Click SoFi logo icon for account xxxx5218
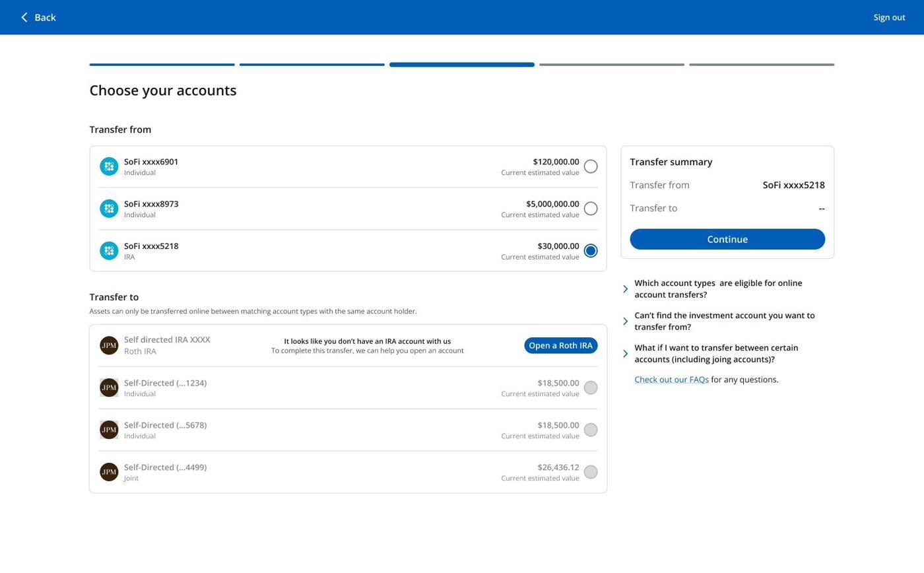The width and height of the screenshot is (924, 573). (109, 251)
